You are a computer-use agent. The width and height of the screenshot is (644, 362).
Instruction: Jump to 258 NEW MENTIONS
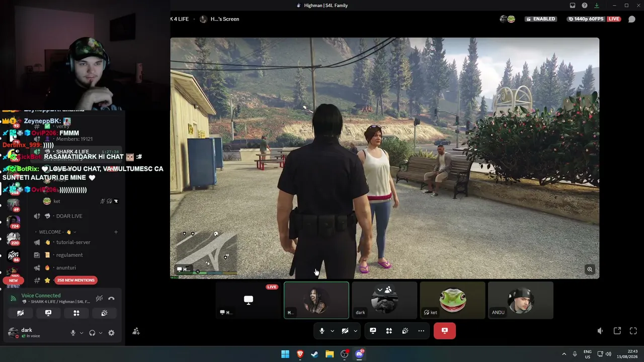pos(75,280)
